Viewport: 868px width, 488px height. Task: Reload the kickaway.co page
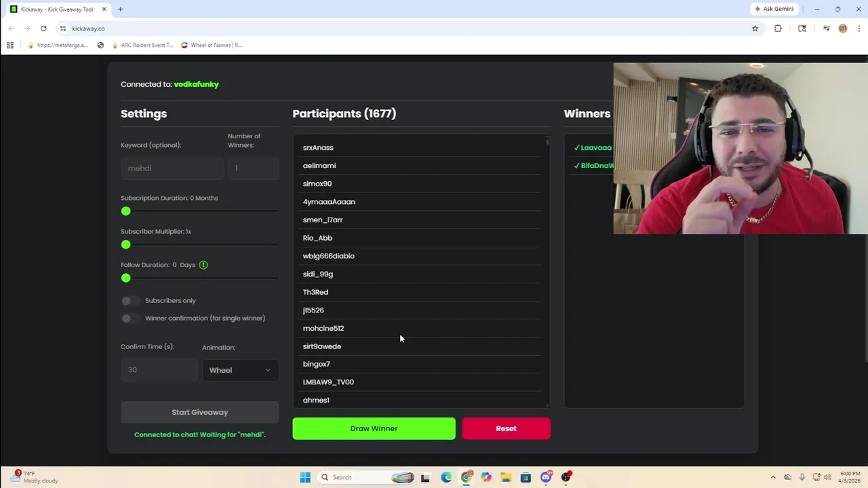pyautogui.click(x=43, y=28)
